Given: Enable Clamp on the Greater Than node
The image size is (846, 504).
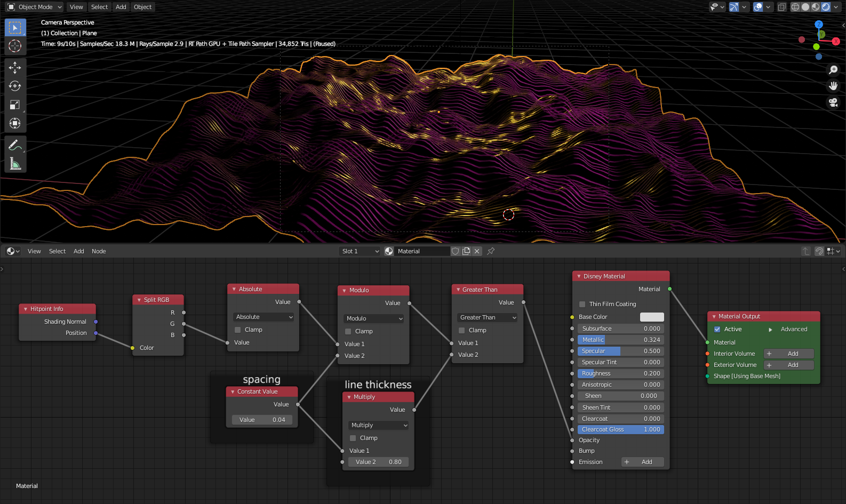Looking at the screenshot, I should [x=462, y=330].
